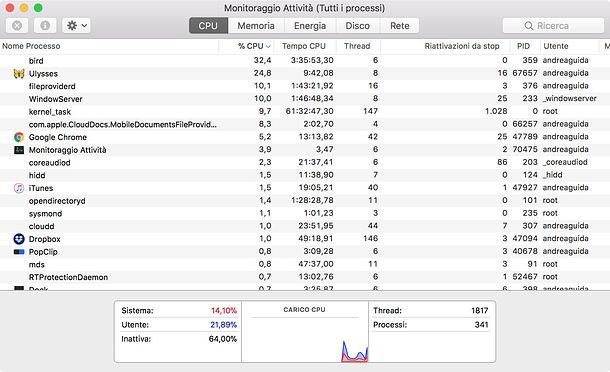The width and height of the screenshot is (610, 372).
Task: Select the Monitoraggio Attività app icon
Action: tap(19, 150)
